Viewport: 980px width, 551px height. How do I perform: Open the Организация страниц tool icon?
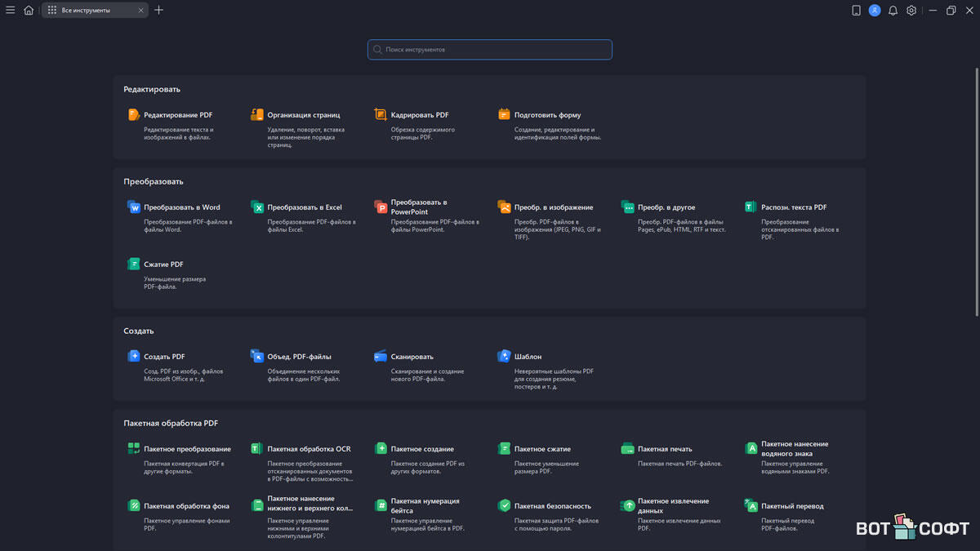pos(257,115)
